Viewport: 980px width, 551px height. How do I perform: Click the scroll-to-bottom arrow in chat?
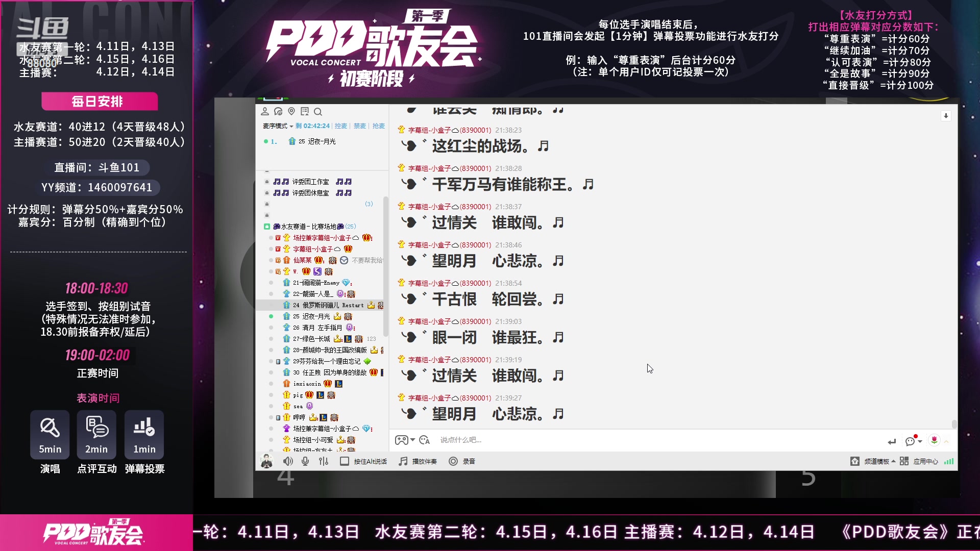947,116
